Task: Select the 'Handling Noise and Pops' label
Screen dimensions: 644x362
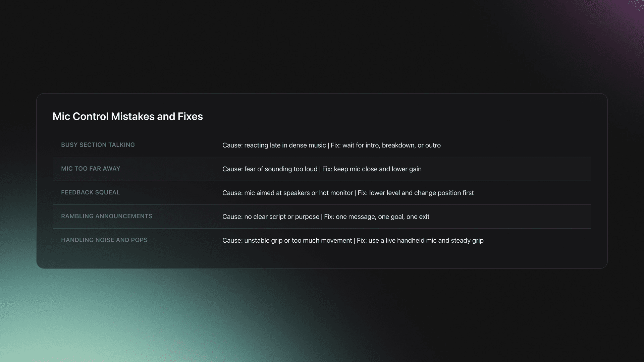Action: tap(104, 240)
